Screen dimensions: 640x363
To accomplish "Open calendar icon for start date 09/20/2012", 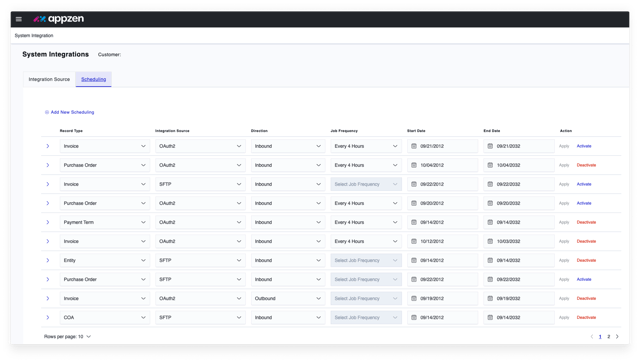I will pos(413,203).
